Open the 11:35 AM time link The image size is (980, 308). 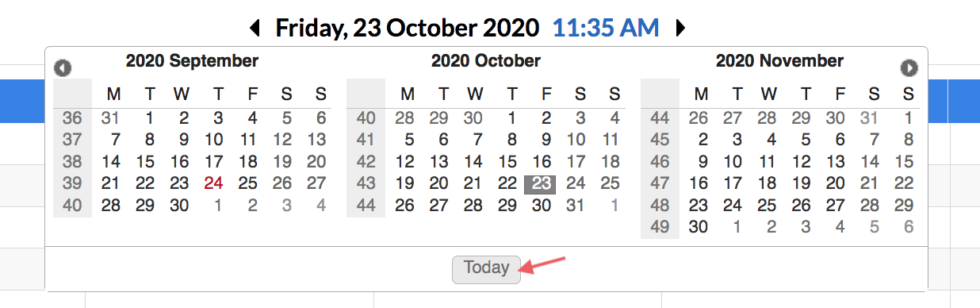(606, 29)
